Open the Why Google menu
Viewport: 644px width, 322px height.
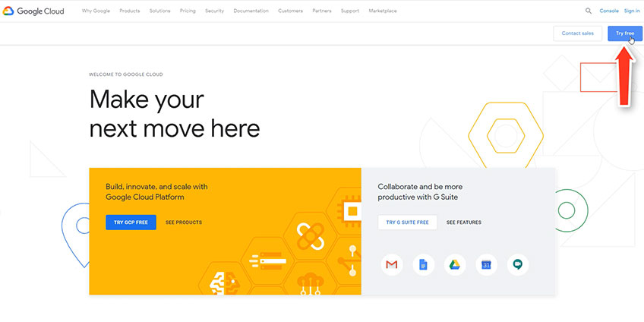tap(96, 11)
